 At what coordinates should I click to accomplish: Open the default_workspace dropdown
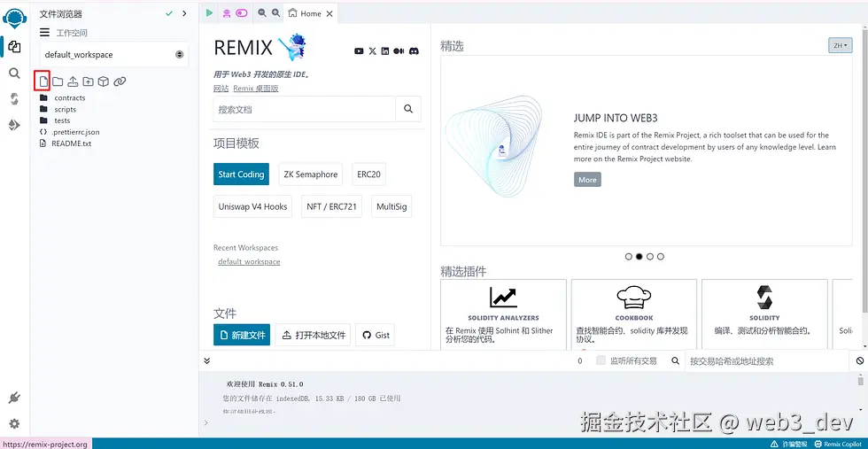pos(114,54)
